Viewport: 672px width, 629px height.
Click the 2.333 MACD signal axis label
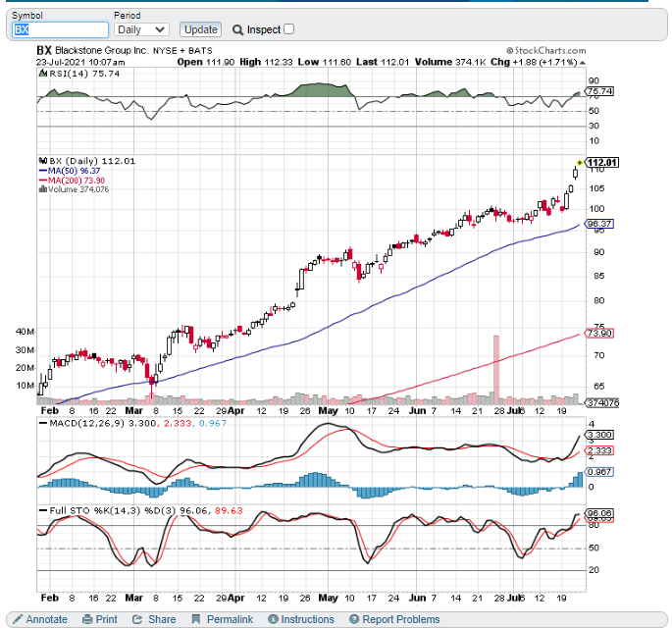[x=599, y=450]
